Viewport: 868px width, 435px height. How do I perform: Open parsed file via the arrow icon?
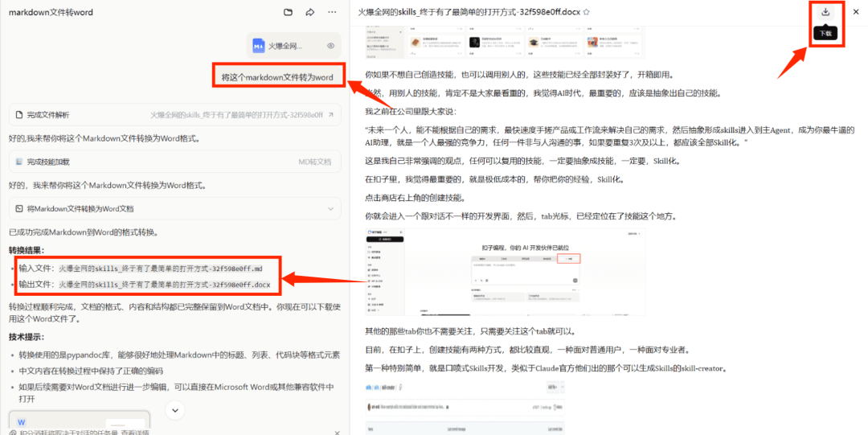tap(331, 115)
